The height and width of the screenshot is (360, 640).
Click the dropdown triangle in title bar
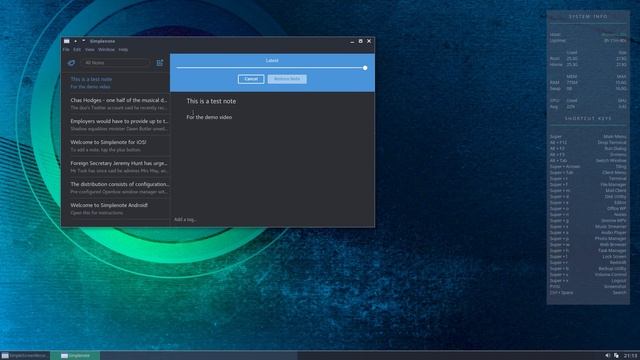pos(84,41)
